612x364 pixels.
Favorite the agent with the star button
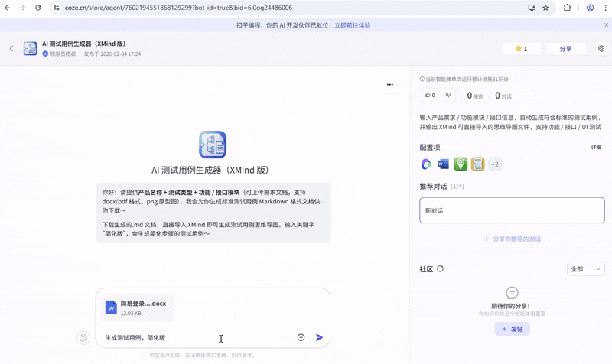[521, 49]
